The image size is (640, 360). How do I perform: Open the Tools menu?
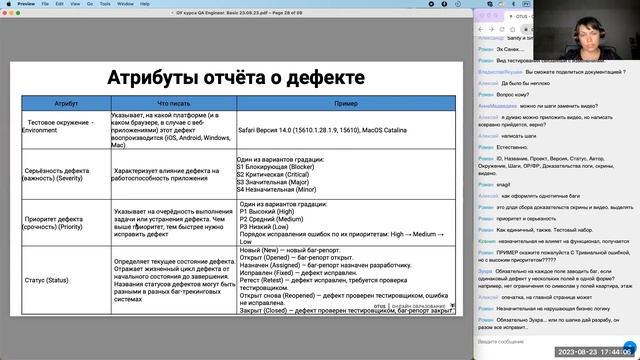pyautogui.click(x=105, y=4)
